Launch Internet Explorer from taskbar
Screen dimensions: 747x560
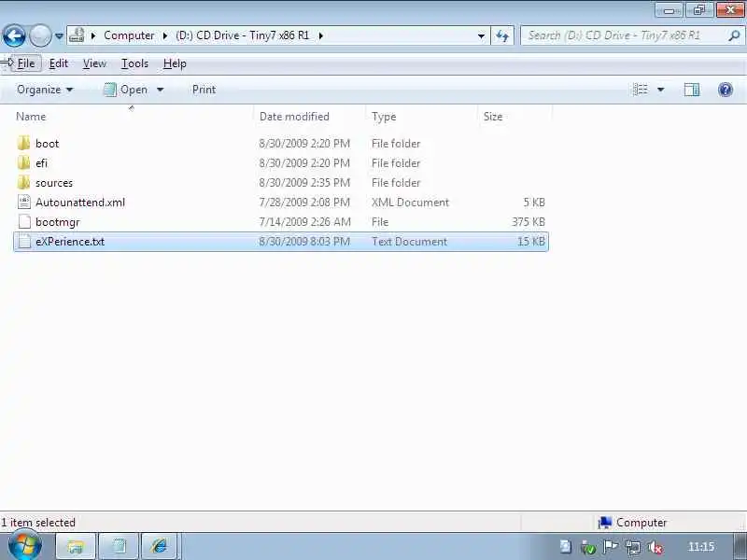(160, 546)
